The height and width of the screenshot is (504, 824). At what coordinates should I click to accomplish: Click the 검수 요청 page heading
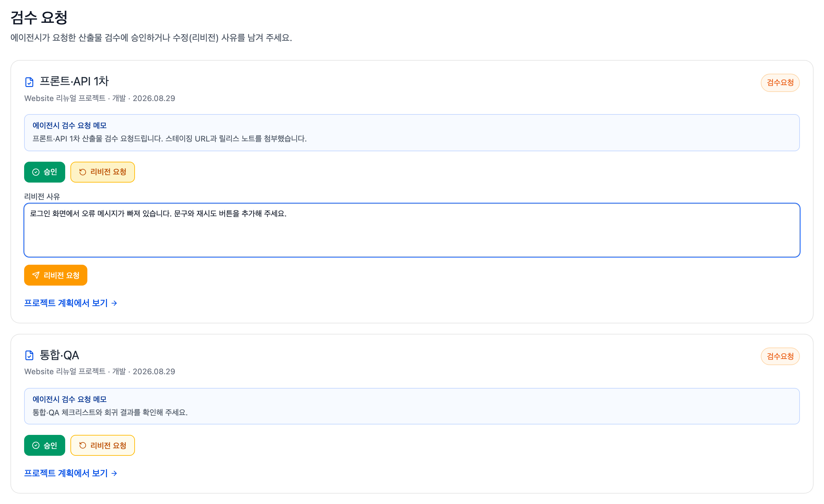[x=39, y=17]
